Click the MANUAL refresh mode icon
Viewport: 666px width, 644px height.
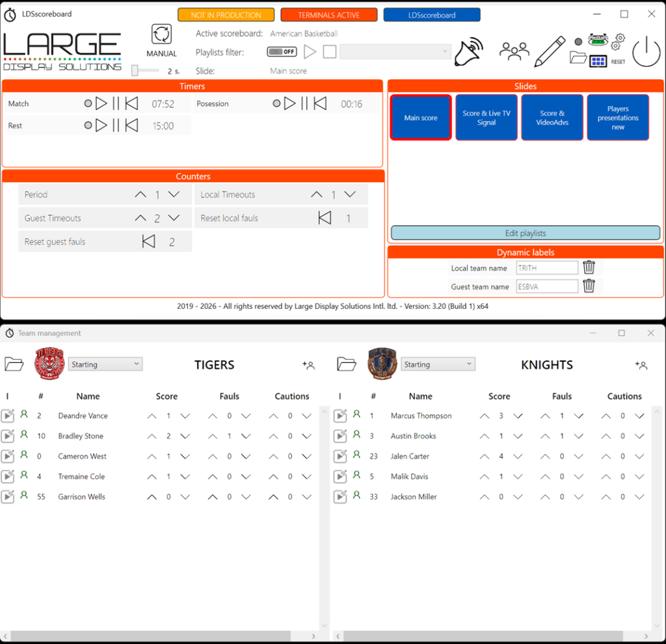161,34
